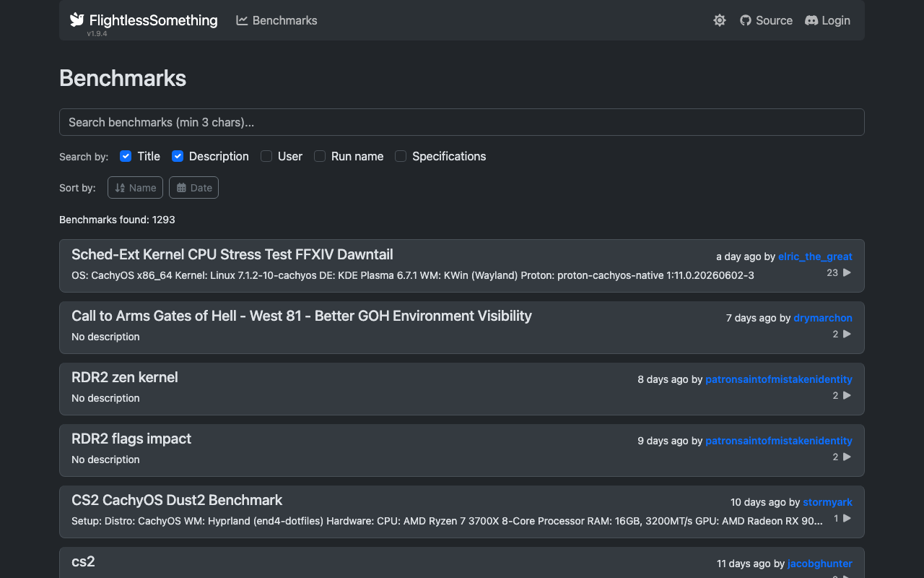Open CS2 CachyOS Dust2 Benchmark entry
The image size is (924, 578).
click(x=462, y=512)
